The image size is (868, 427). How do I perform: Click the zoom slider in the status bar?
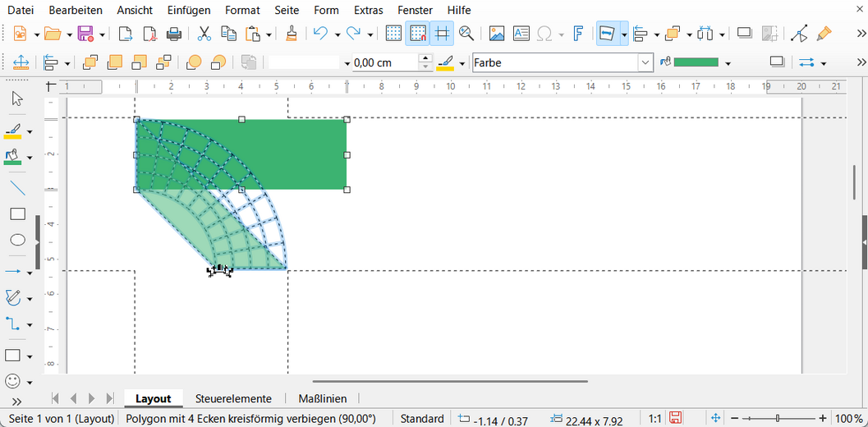pos(778,419)
